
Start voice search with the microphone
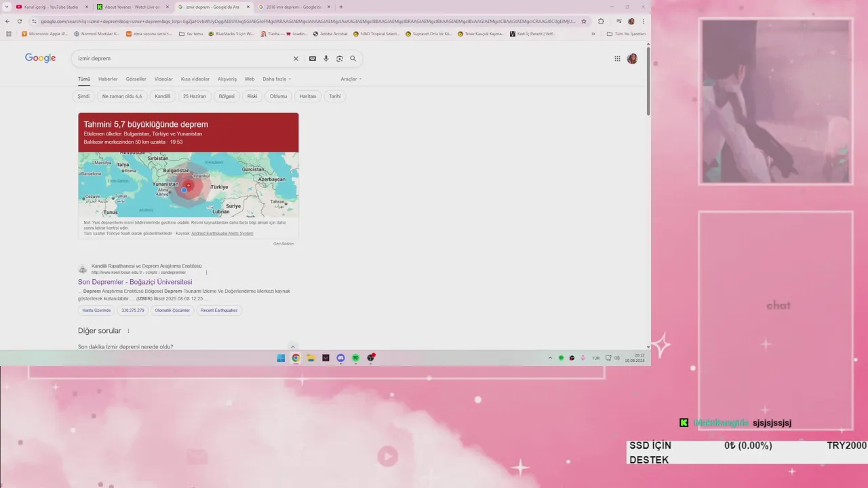326,59
